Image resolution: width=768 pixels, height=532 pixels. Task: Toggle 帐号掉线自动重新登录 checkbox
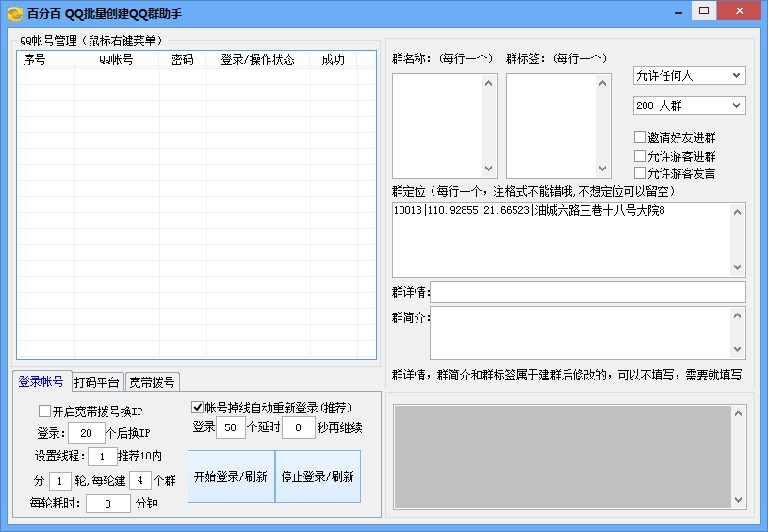(198, 408)
